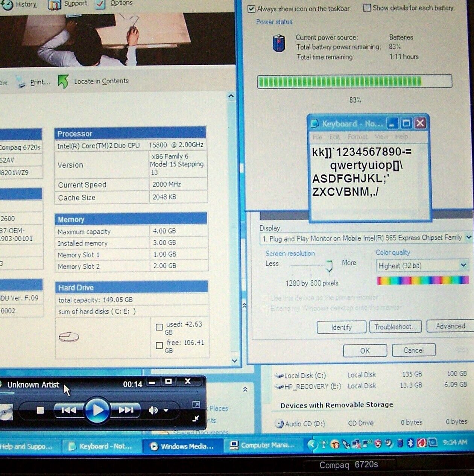Skip to previous track in Media Player

pos(68,410)
